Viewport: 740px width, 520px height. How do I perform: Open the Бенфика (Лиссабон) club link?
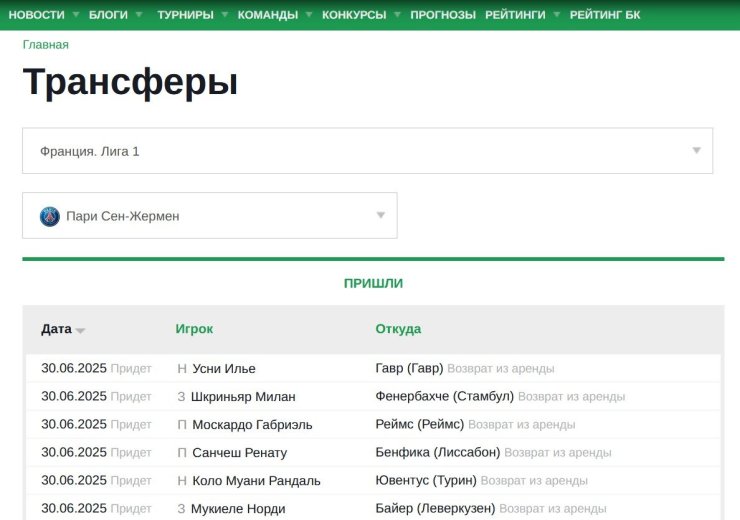coord(437,452)
